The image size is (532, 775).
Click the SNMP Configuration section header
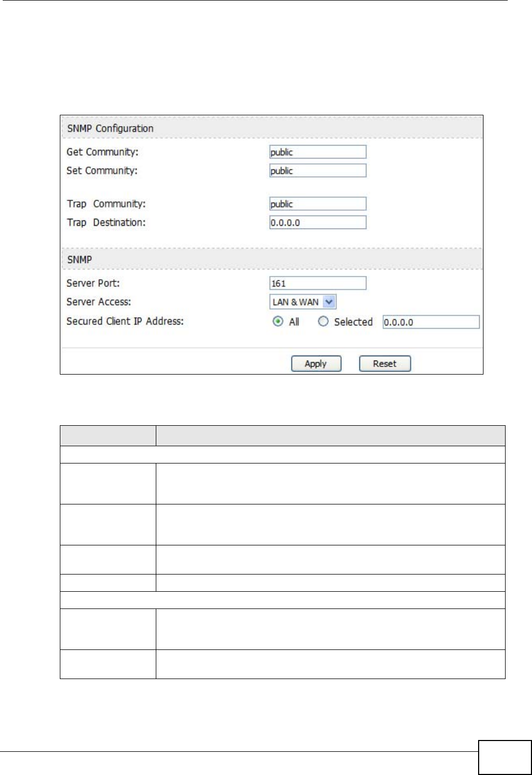tap(272, 128)
